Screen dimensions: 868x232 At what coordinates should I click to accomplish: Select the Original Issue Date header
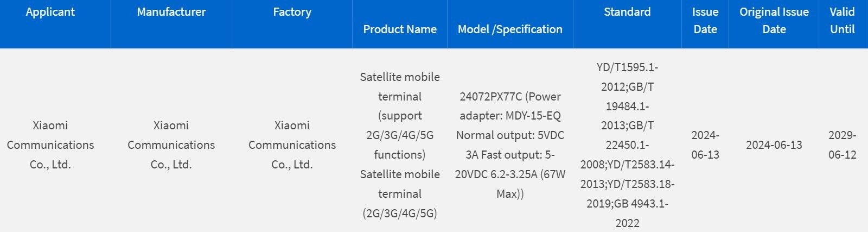774,21
